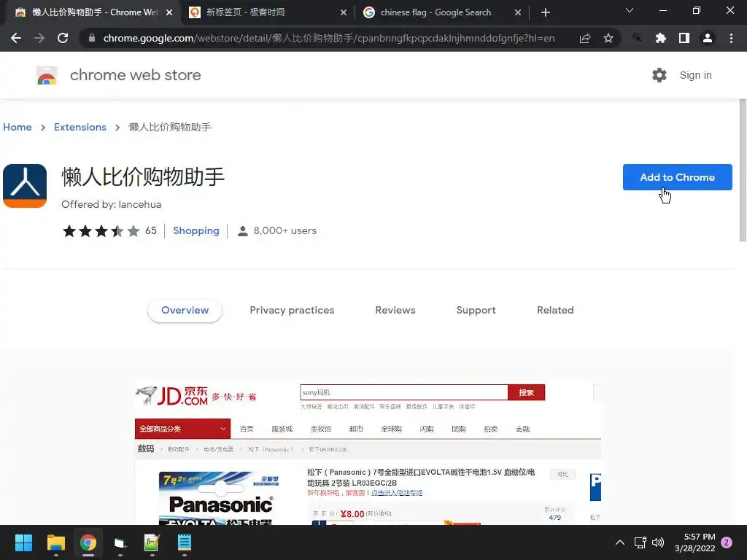Open the Chrome three-dot menu

point(731,38)
